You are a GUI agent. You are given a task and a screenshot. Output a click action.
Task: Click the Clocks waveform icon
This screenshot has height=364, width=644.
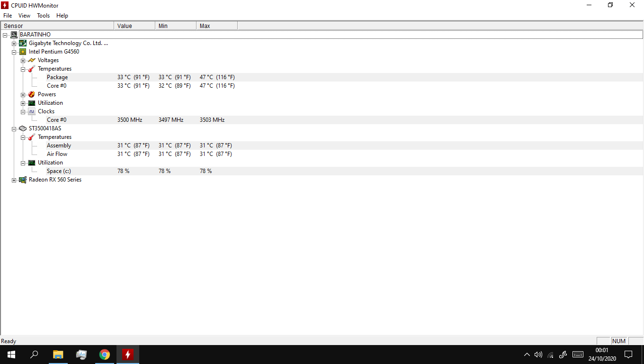[x=32, y=111]
